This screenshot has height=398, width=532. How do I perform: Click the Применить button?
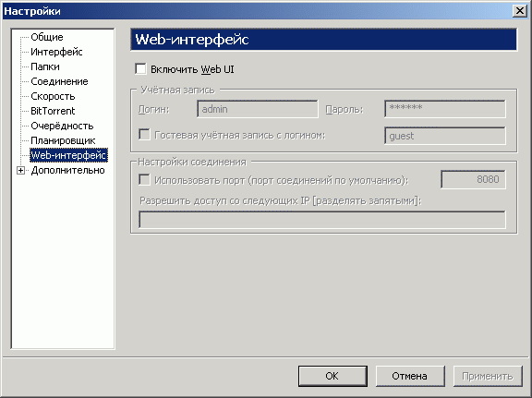click(x=488, y=376)
